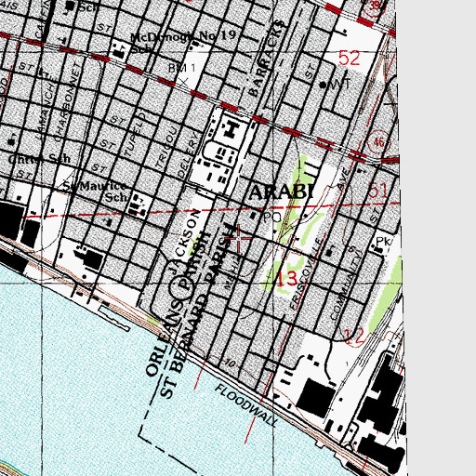The height and width of the screenshot is (476, 476).
Task: Select the FLOODWALL label along the river
Action: [x=246, y=404]
